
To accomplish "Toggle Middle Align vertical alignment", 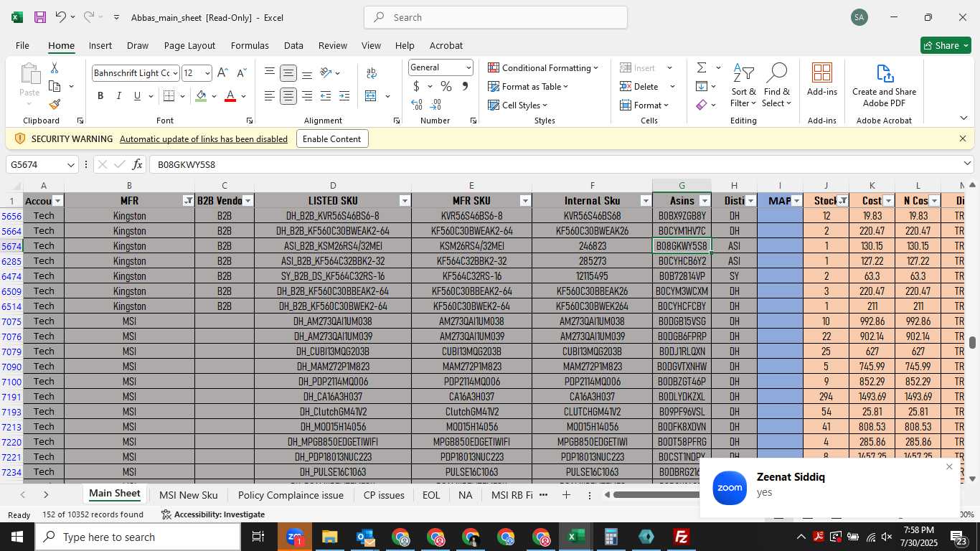I will (x=288, y=72).
